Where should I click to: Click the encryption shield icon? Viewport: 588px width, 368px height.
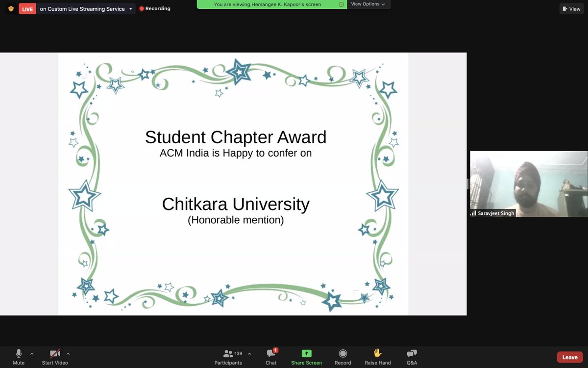[x=11, y=8]
